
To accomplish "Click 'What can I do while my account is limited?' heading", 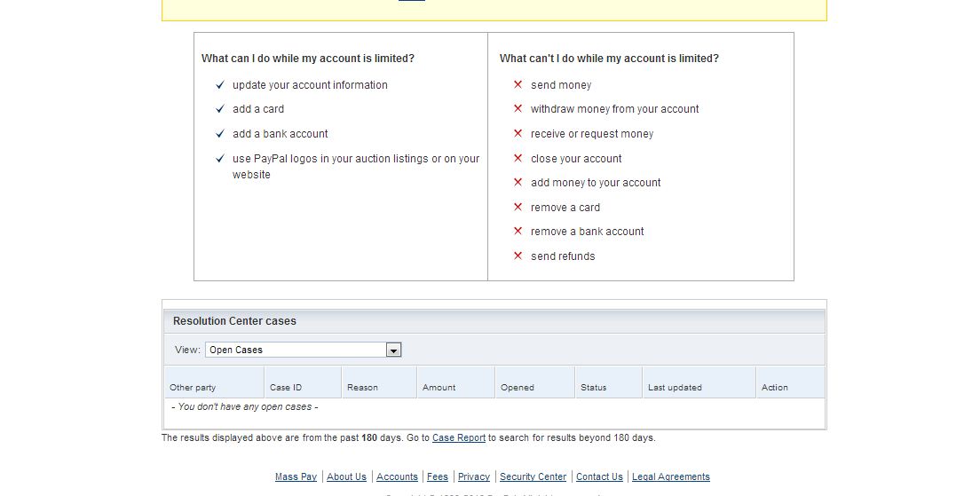I will click(307, 58).
